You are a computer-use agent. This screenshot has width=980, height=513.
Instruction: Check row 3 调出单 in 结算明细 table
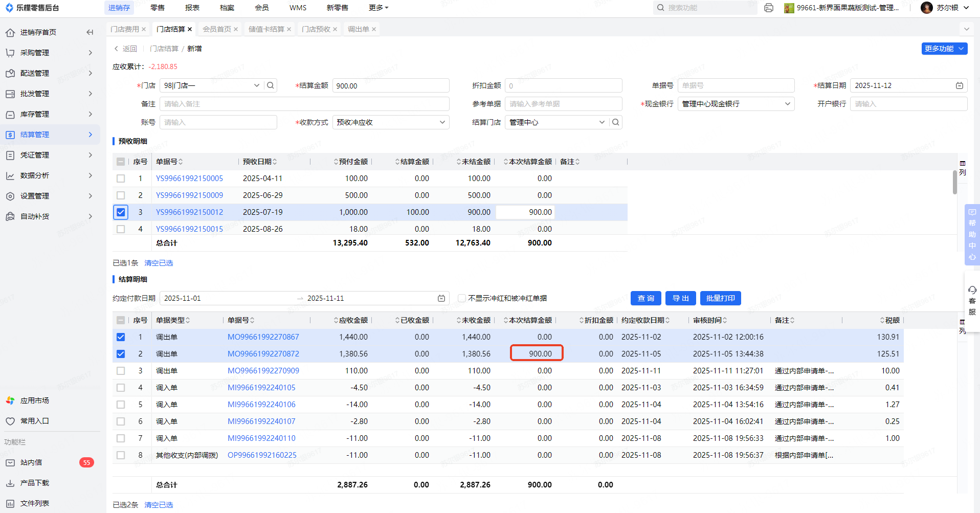point(121,371)
